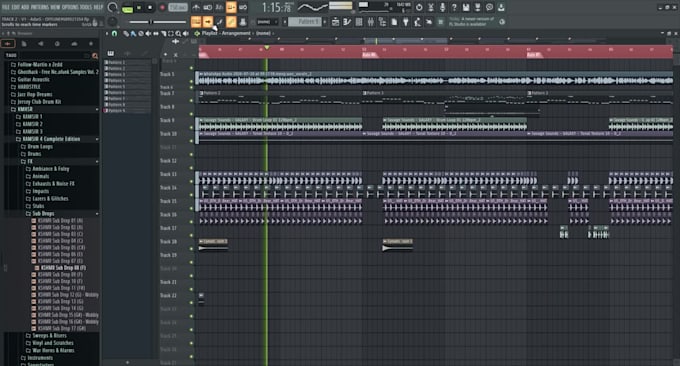Toggle the loop recording icon

(x=243, y=7)
